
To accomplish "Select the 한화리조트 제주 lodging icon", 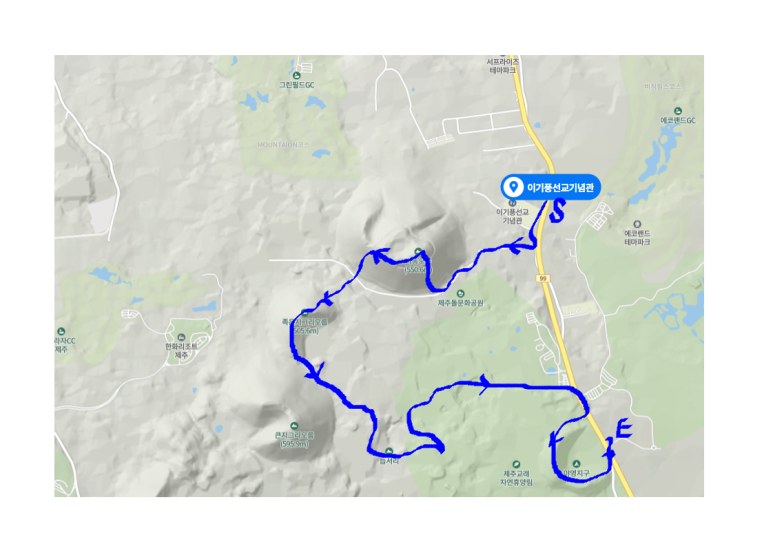I will click(181, 337).
